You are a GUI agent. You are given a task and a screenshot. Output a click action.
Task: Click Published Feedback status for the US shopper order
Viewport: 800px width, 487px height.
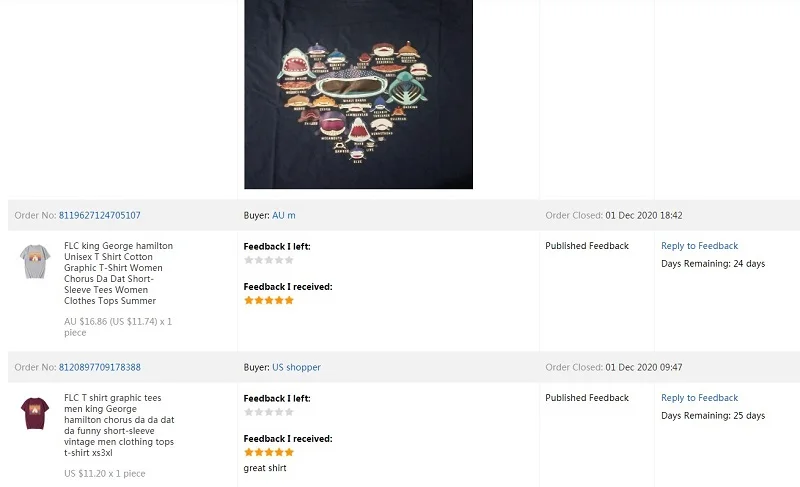point(587,398)
